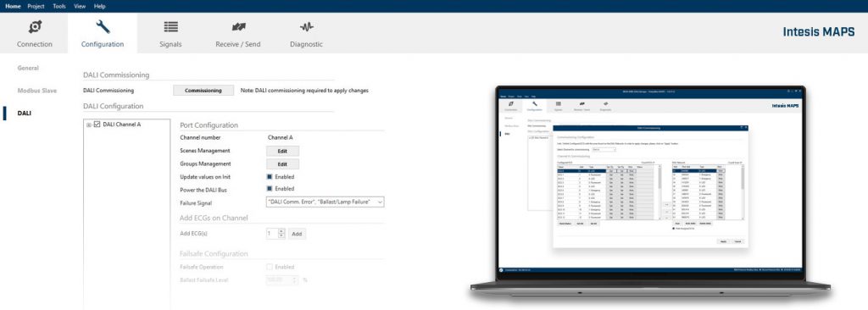
Task: Toggle the DALI Channel A checkbox
Action: 97,125
